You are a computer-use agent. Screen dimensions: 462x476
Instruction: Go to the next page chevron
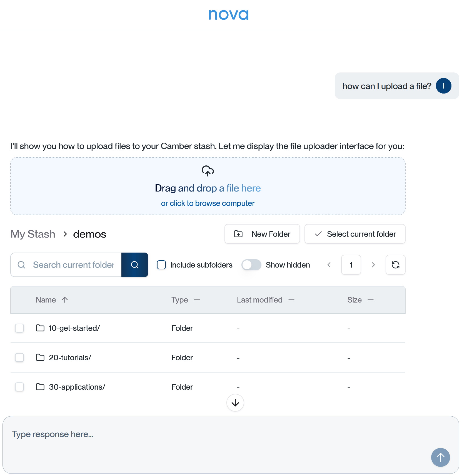pos(373,265)
